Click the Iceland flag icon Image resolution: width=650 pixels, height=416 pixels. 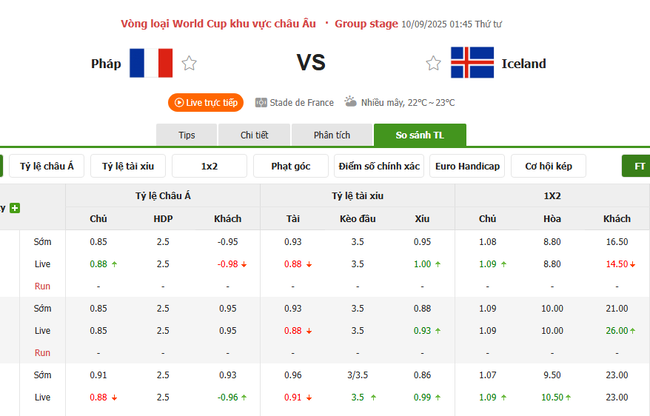click(471, 63)
